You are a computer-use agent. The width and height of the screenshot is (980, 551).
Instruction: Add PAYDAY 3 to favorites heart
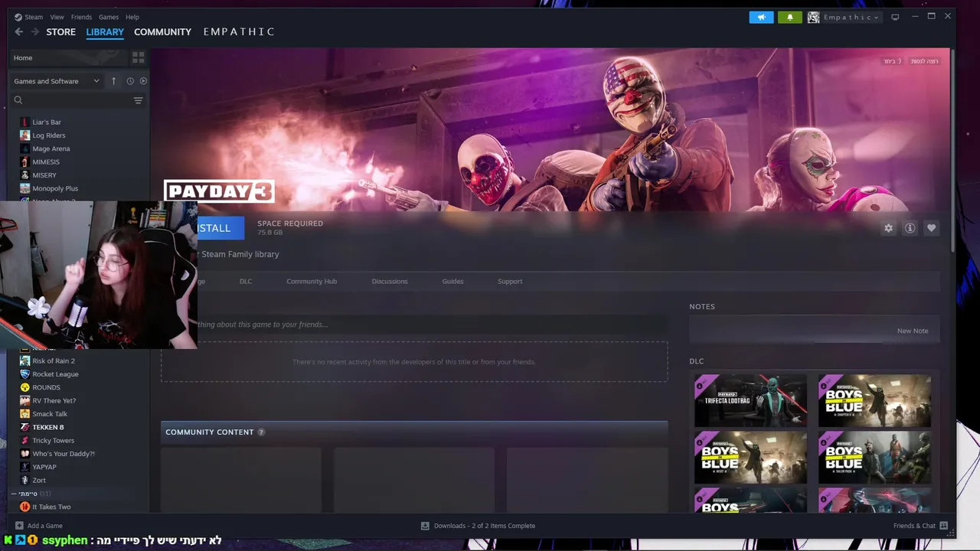tap(931, 228)
